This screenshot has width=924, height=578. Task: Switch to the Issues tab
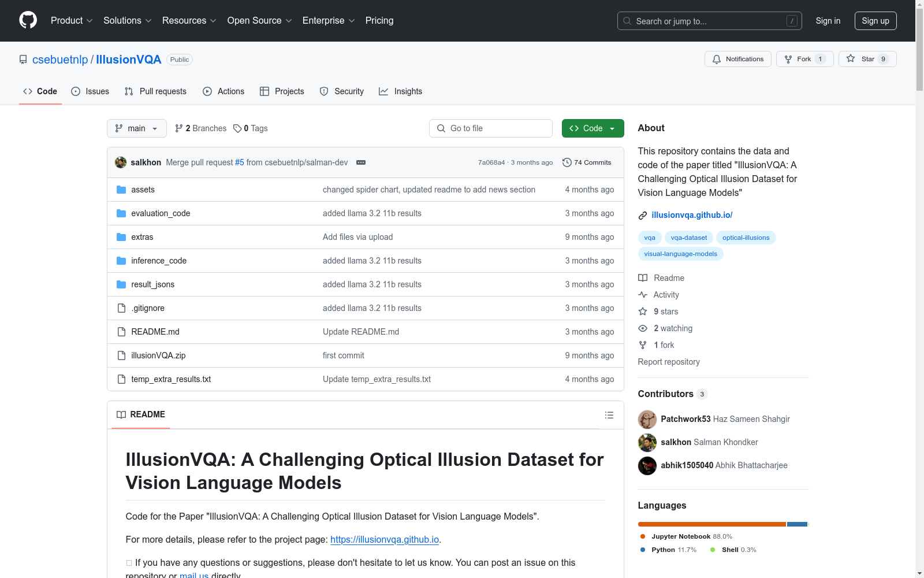point(90,91)
